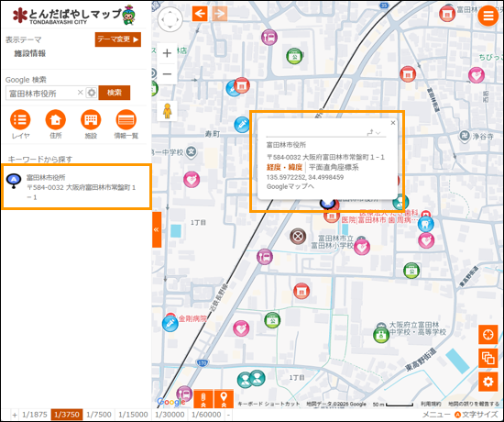Screen dimensions: 504x422
Task: Collapse the side panel with the « handle
Action: pyautogui.click(x=156, y=229)
